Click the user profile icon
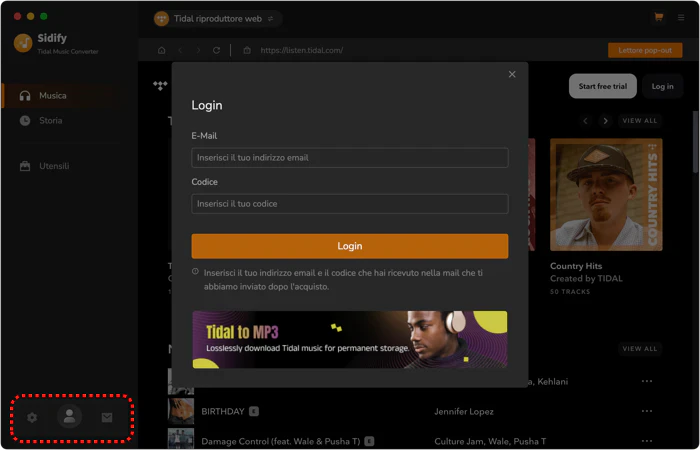This screenshot has height=450, width=700. (69, 417)
